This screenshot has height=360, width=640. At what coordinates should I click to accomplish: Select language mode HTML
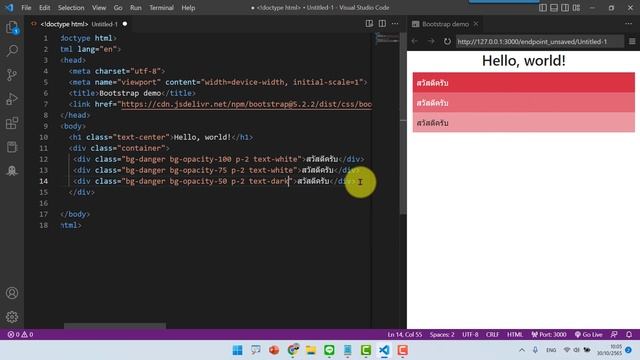[x=515, y=334]
